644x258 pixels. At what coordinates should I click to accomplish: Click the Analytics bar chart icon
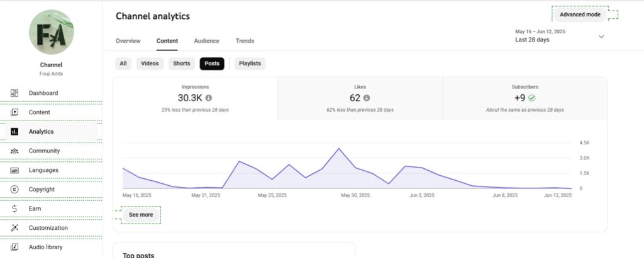tap(14, 132)
